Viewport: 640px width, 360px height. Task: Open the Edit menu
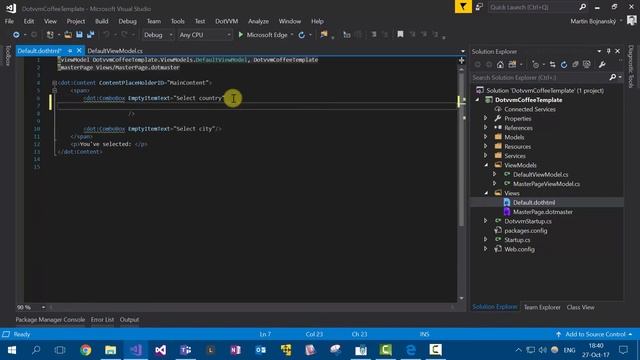click(x=29, y=21)
